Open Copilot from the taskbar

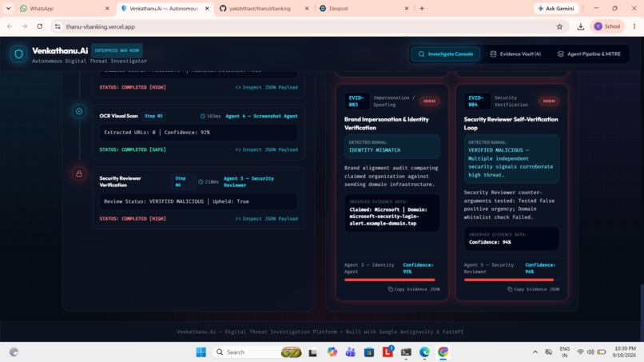point(332,352)
